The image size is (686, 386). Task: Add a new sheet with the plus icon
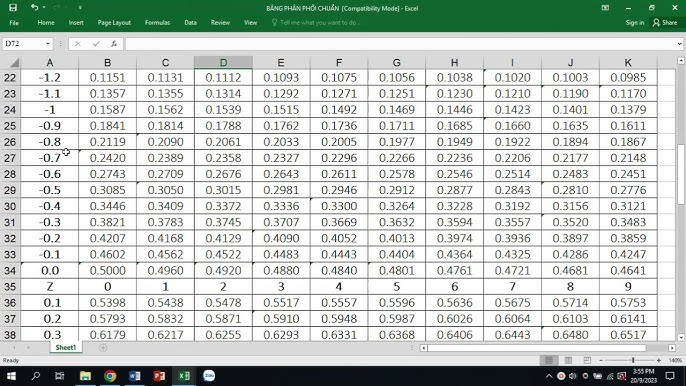(x=103, y=348)
